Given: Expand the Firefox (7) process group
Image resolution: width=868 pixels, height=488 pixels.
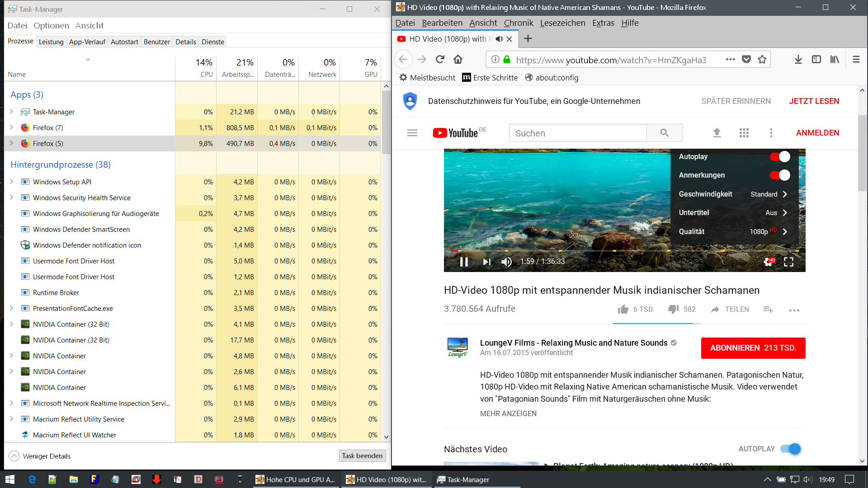Looking at the screenshot, I should pos(12,127).
